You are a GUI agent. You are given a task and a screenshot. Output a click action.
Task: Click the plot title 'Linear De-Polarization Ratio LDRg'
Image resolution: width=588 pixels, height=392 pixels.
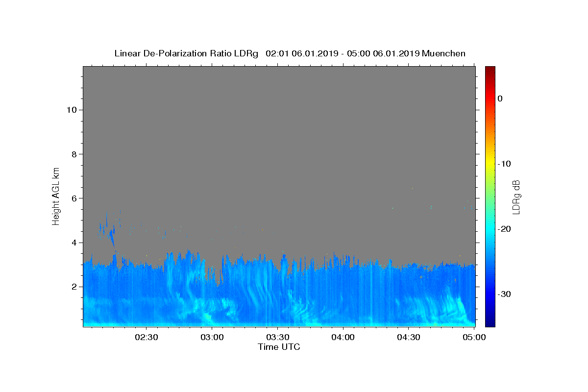pos(186,53)
